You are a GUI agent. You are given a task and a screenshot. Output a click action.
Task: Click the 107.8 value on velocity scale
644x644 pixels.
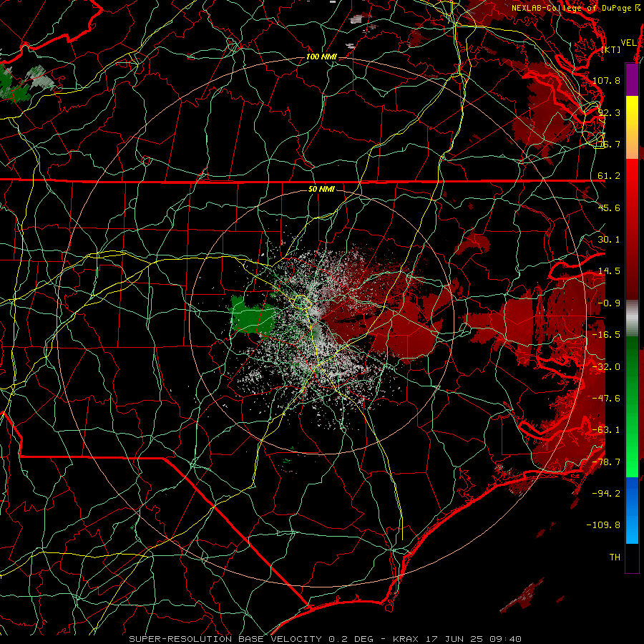606,80
